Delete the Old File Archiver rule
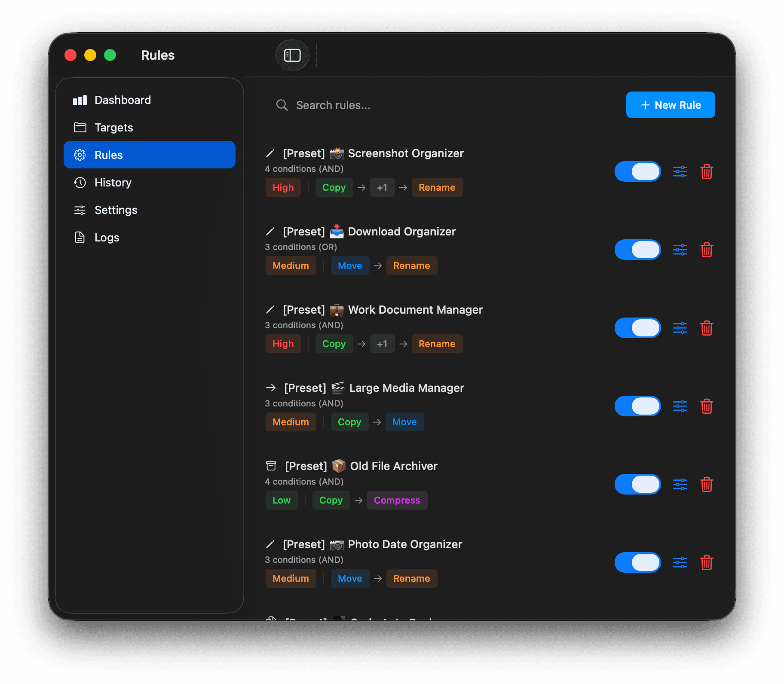 coord(707,484)
